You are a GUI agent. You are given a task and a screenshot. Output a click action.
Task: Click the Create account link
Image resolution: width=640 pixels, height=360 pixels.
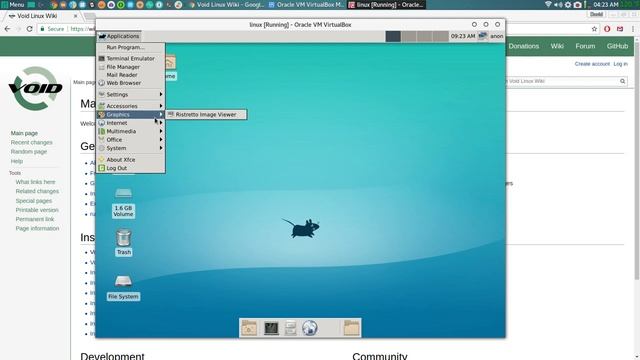592,64
